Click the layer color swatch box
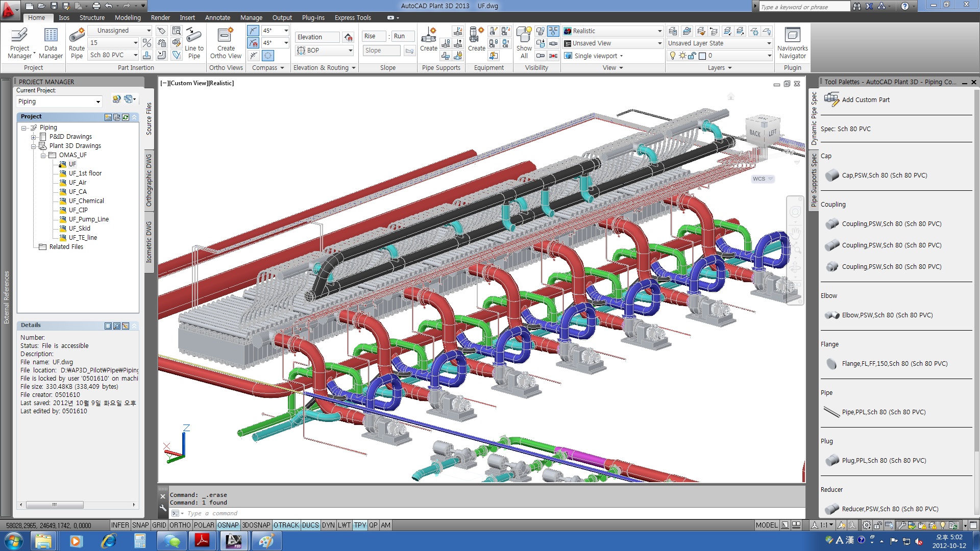980x551 pixels. pos(702,56)
